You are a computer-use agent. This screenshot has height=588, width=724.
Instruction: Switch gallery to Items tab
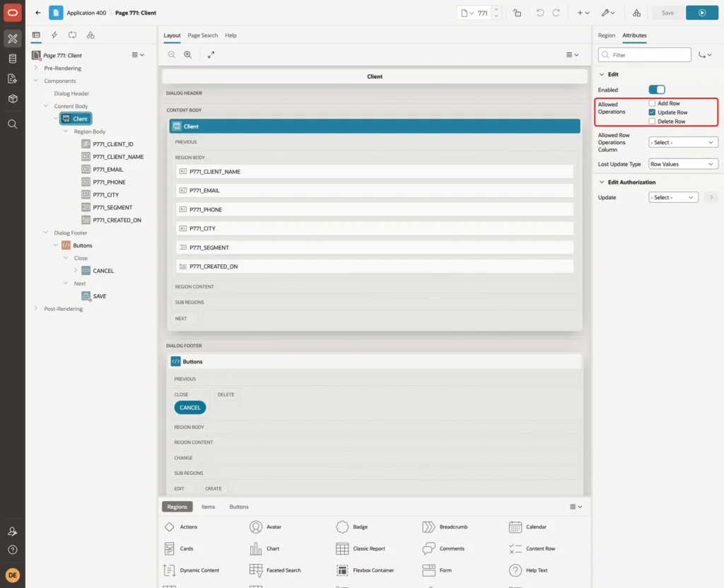click(209, 506)
